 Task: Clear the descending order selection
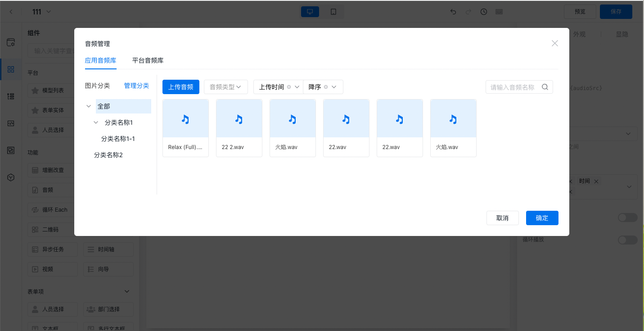pyautogui.click(x=326, y=87)
